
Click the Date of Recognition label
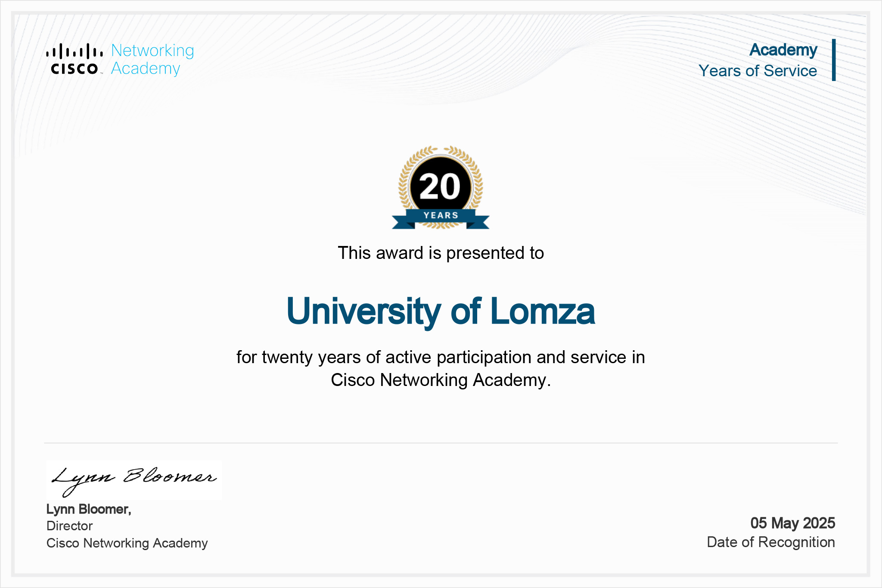[x=771, y=542]
